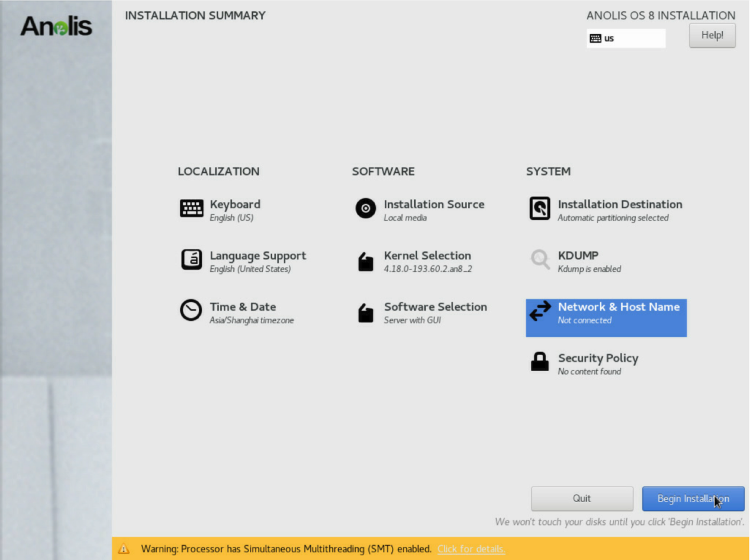Open the Software Selection label
750x560 pixels.
click(436, 307)
